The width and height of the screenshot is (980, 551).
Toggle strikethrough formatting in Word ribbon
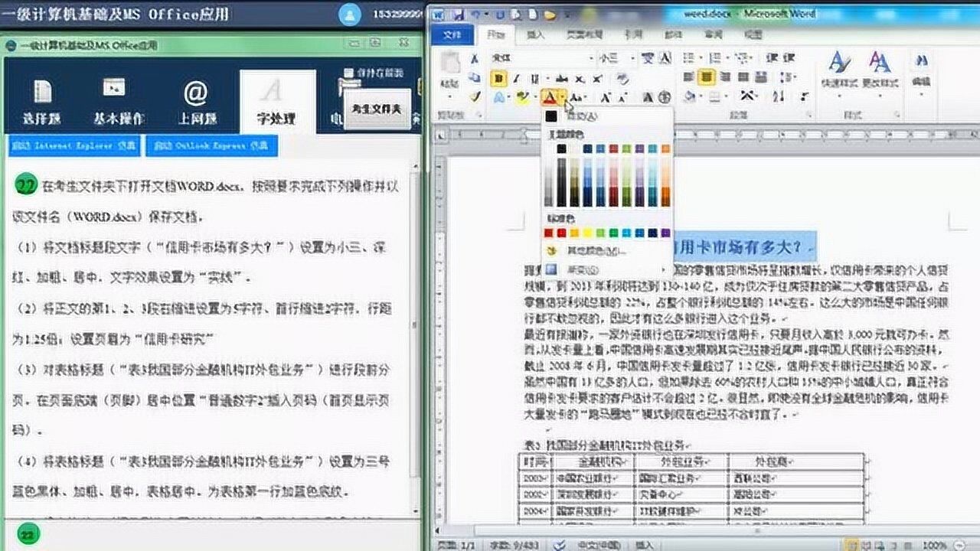click(562, 78)
